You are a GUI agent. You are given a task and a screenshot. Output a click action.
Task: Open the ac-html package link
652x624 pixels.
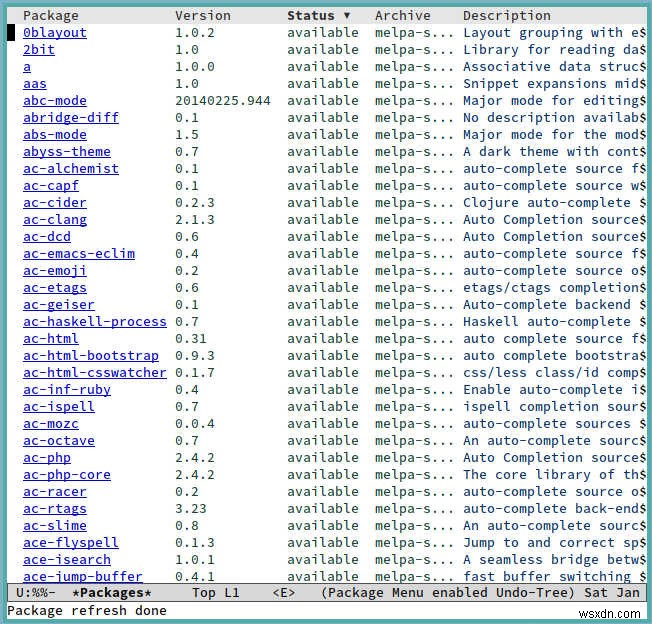pyautogui.click(x=51, y=339)
